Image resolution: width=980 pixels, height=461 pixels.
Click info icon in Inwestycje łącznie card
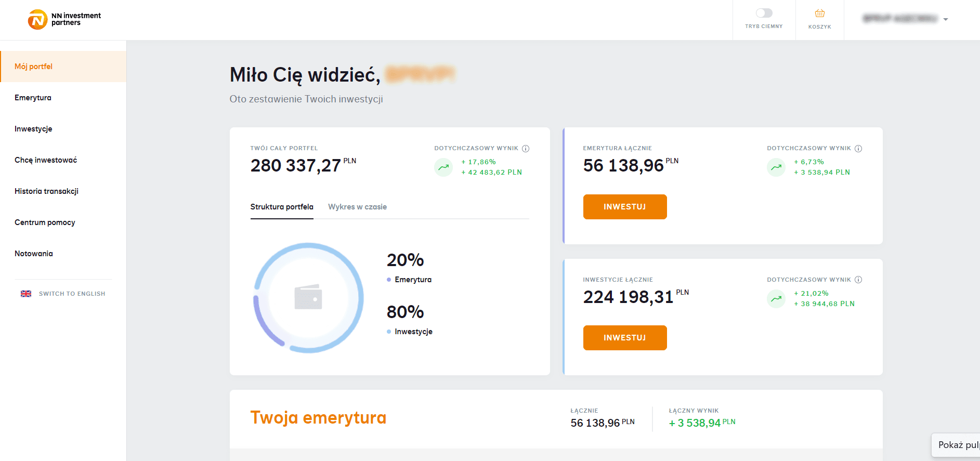tap(858, 280)
